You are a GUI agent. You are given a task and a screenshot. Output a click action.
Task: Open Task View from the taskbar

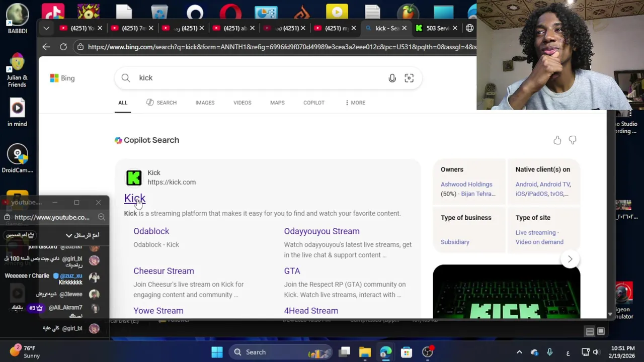[x=345, y=352]
